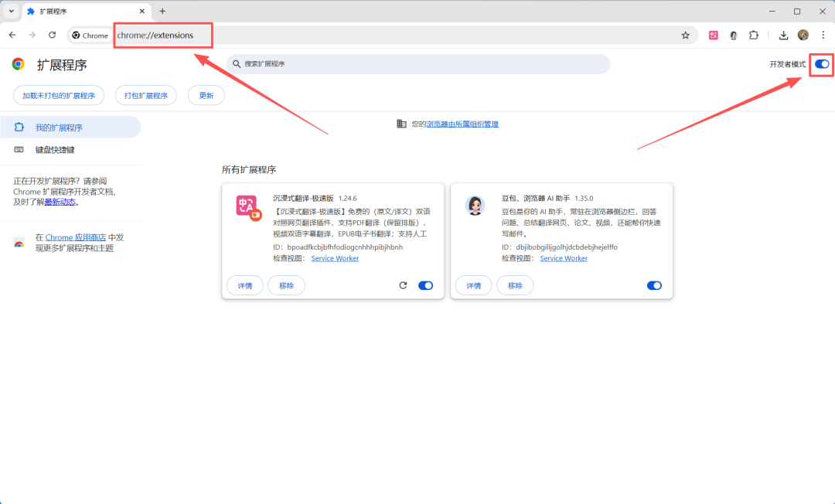
Task: Reload the 沉浸式翻译 extension
Action: tap(403, 285)
